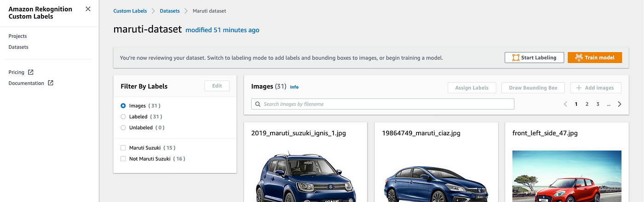Viewport: 644px width, 202px height.
Task: Open Datasets in the sidebar
Action: point(18,47)
